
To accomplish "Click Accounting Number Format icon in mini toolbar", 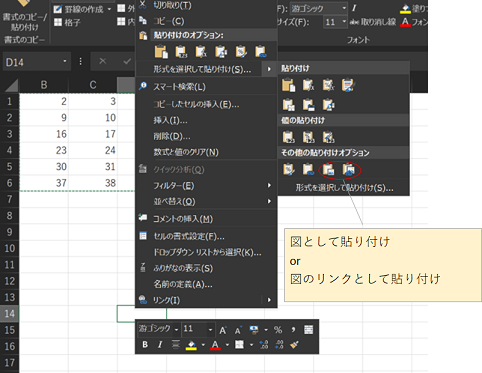I will (254, 330).
